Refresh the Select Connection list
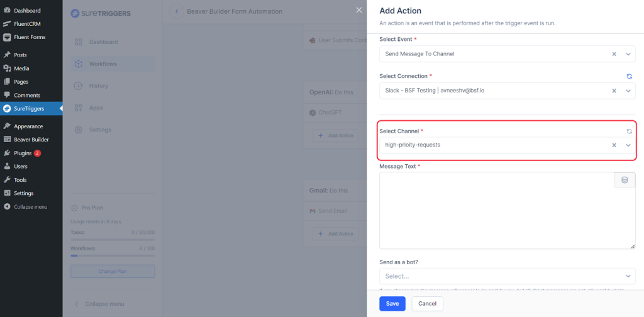 pyautogui.click(x=629, y=76)
